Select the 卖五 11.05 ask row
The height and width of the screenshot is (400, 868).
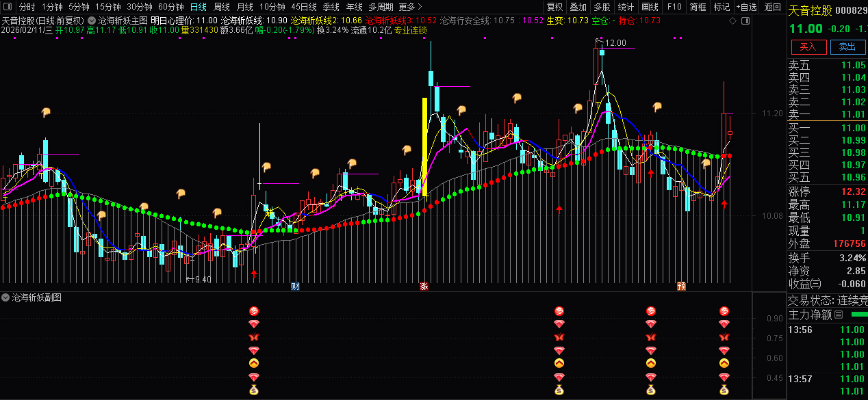pyautogui.click(x=827, y=65)
